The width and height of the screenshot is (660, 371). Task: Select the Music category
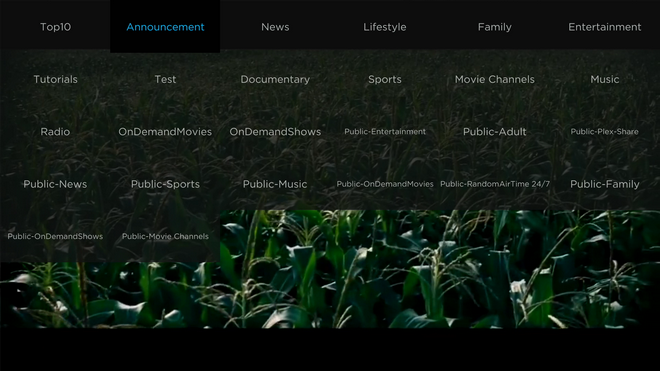click(604, 79)
